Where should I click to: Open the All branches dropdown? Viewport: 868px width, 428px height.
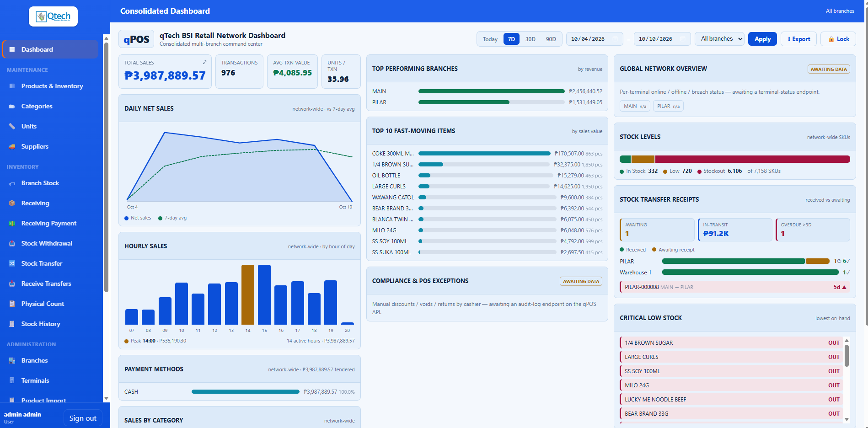click(x=719, y=39)
